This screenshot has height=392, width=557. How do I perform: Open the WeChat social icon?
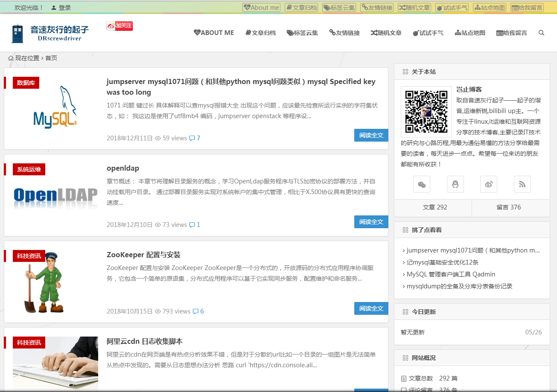click(421, 184)
